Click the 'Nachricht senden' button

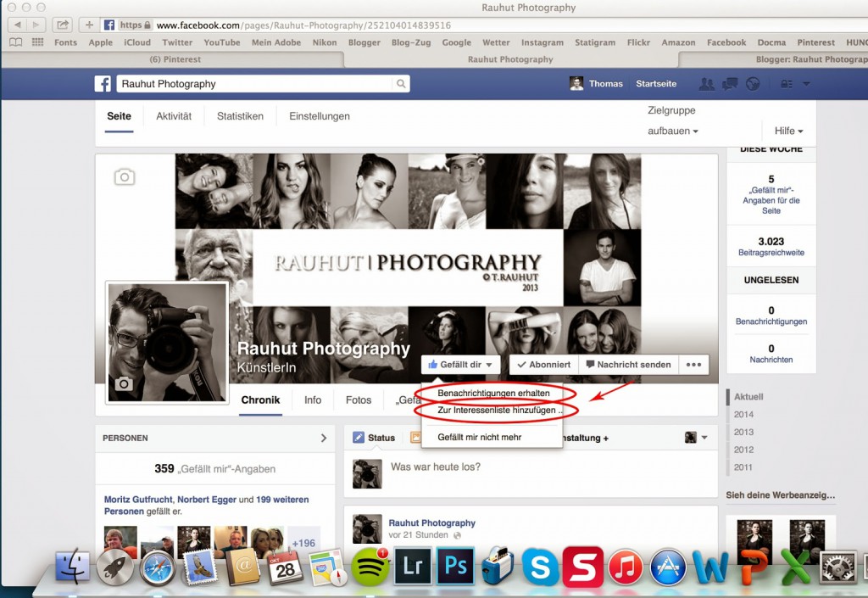[628, 365]
